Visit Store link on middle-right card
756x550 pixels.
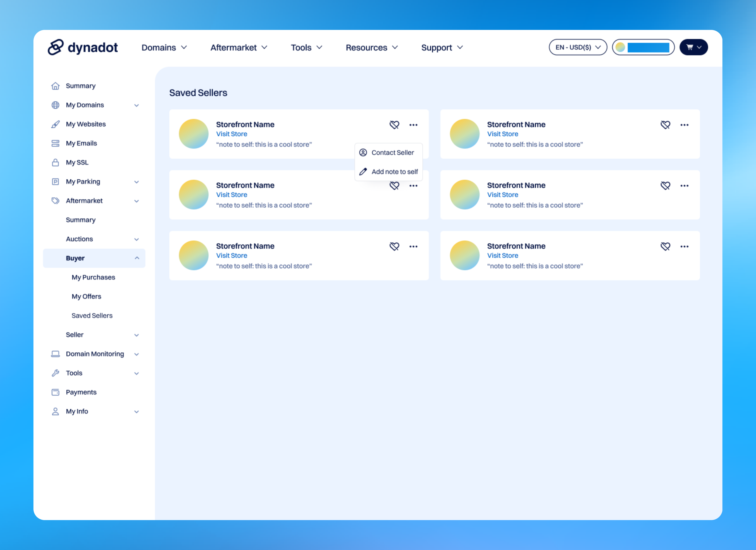click(503, 195)
